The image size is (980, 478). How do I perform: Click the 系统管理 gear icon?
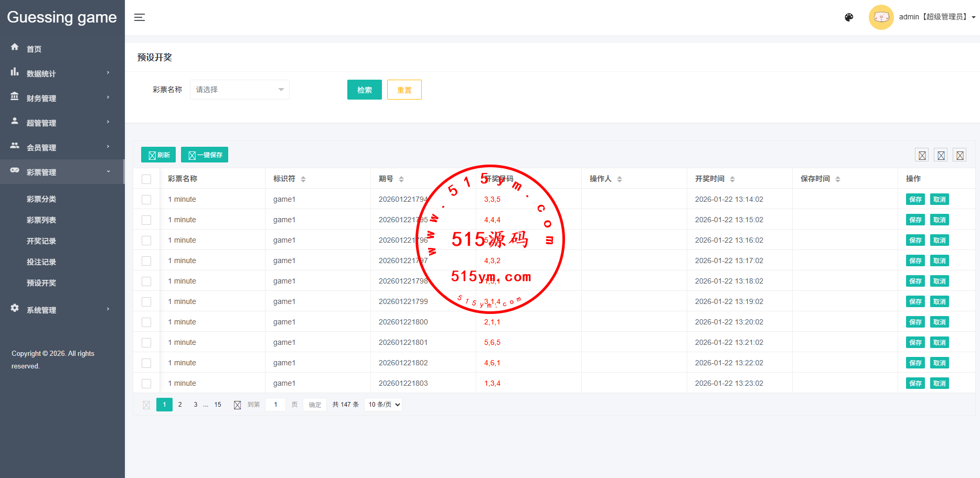(x=15, y=308)
